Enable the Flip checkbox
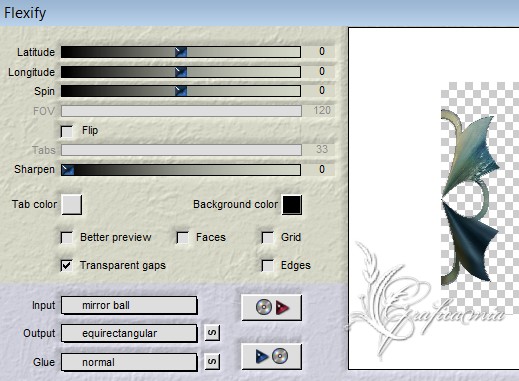This screenshot has height=381, width=519. click(67, 131)
